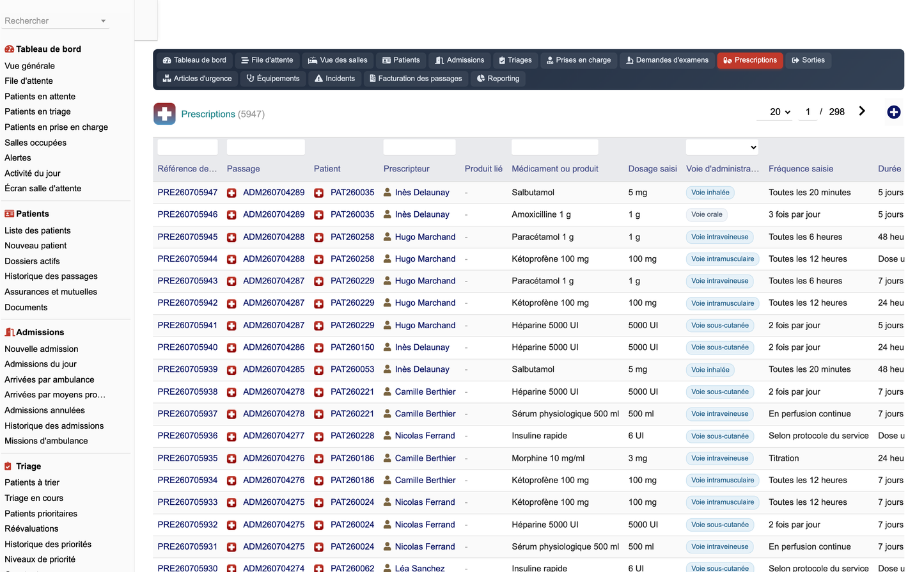This screenshot has height=572, width=924.
Task: Open File d'attente tab
Action: coord(267,60)
